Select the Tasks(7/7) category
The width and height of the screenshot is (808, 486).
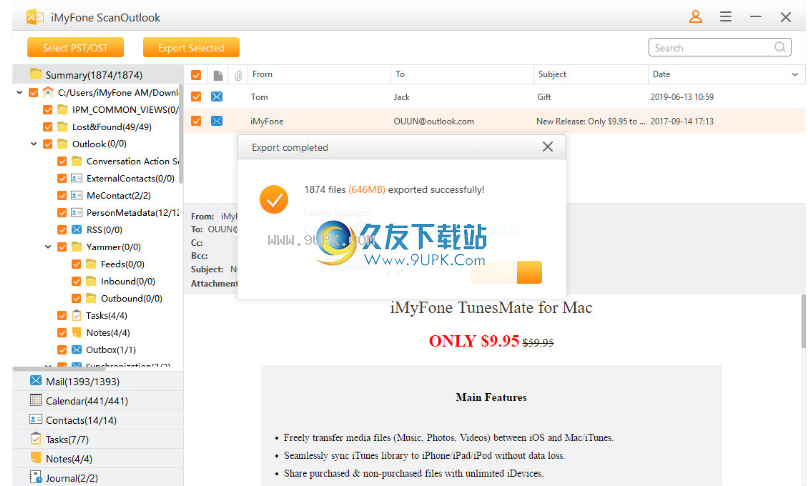point(98,439)
